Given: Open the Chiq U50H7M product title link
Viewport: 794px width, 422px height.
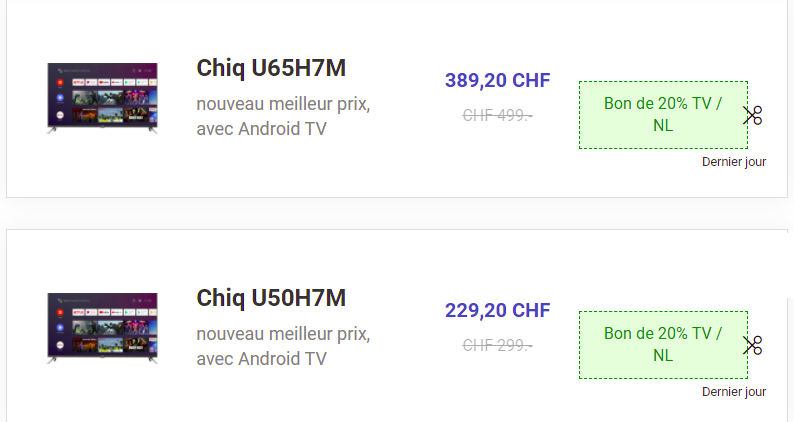Looking at the screenshot, I should click(271, 298).
